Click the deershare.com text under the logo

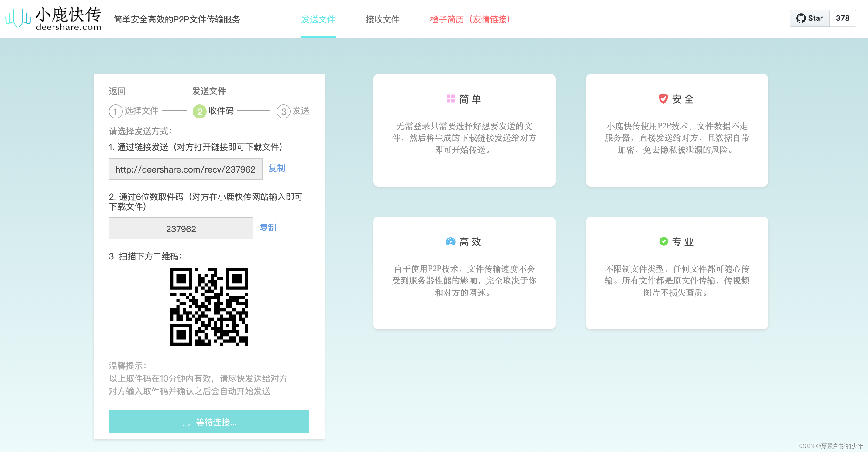(x=68, y=27)
